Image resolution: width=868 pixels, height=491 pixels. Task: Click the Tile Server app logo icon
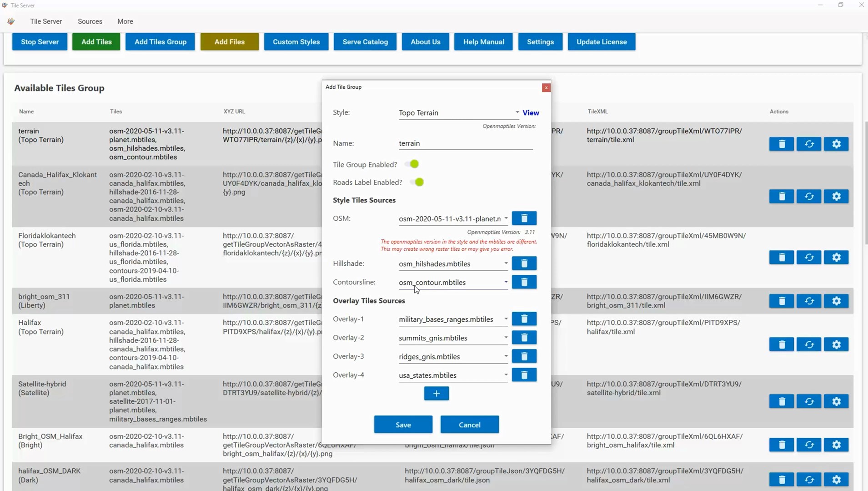coord(11,21)
